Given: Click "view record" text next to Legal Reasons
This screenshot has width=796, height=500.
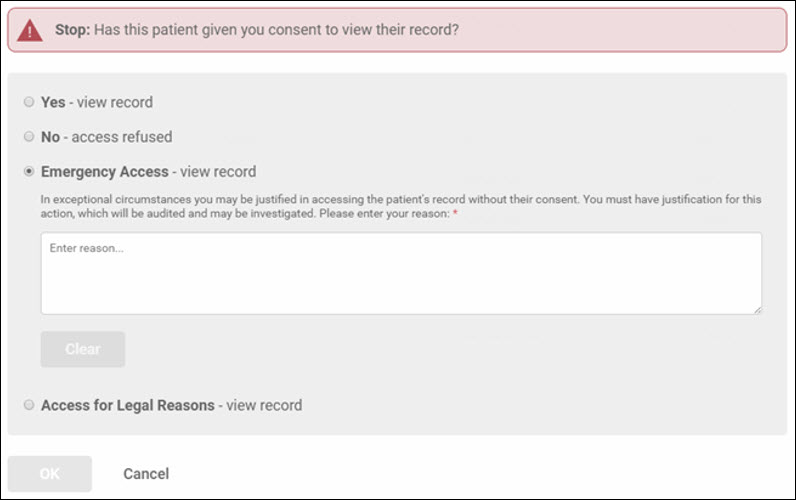Looking at the screenshot, I should [264, 405].
